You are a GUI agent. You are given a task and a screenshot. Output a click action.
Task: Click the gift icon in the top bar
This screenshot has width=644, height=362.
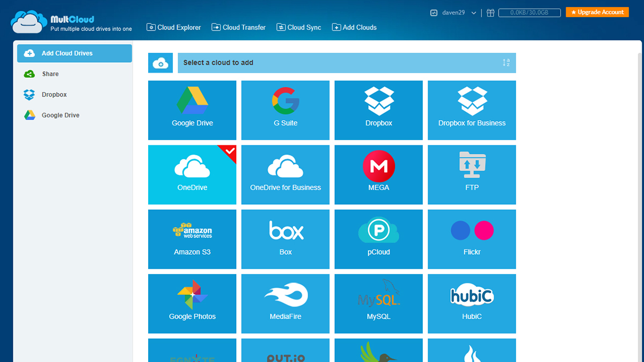click(490, 13)
